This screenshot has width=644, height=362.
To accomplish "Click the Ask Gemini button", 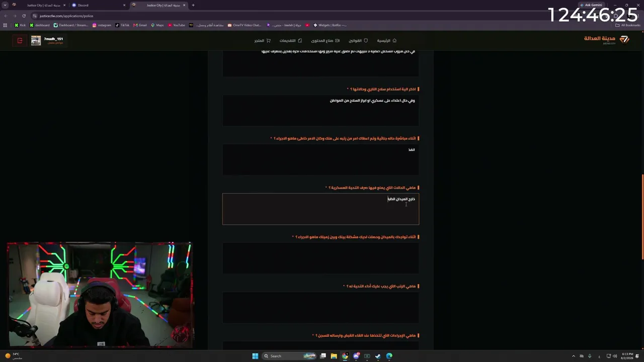I will click(591, 5).
